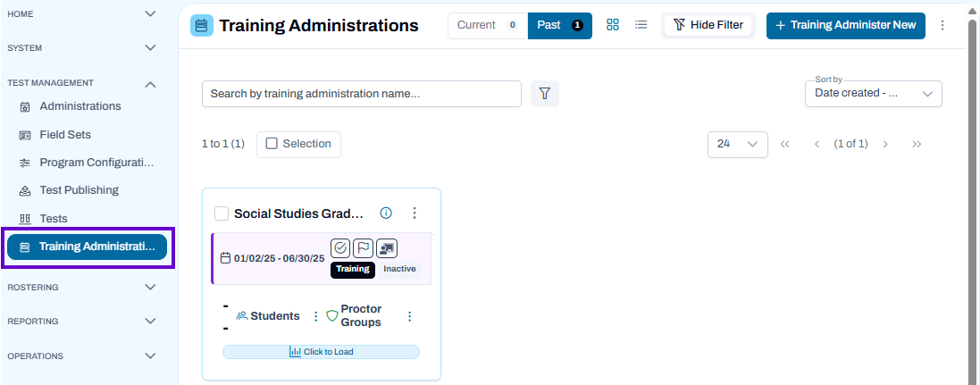
Task: Click the '(1 of 1)' page indicator
Action: (x=850, y=144)
